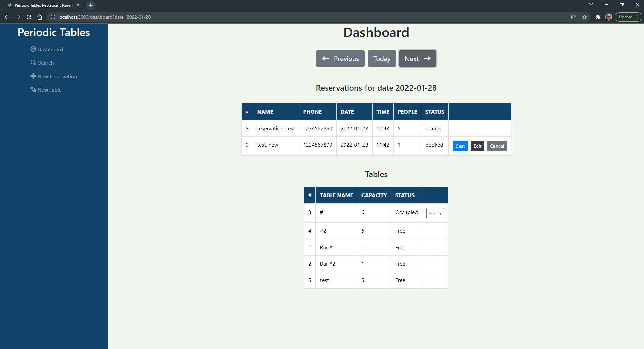Screen dimensions: 644x349
Task: Click the site information icon in address bar
Action: (53, 17)
